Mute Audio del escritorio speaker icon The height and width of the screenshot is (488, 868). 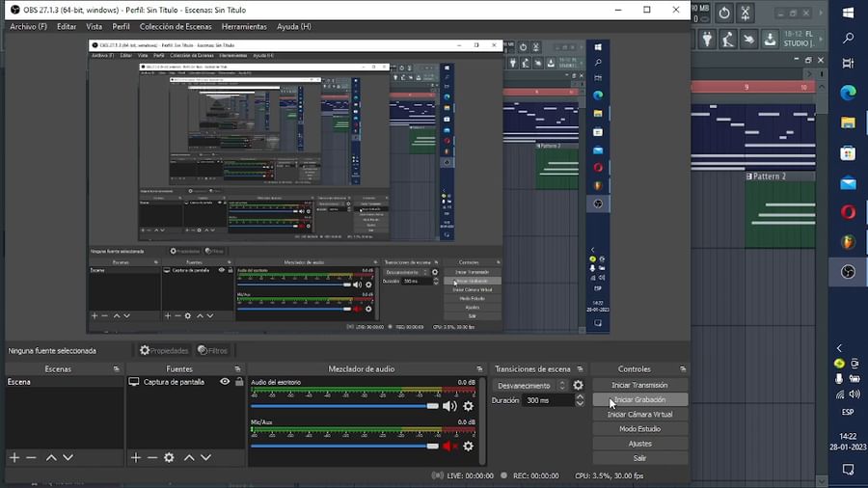click(449, 406)
